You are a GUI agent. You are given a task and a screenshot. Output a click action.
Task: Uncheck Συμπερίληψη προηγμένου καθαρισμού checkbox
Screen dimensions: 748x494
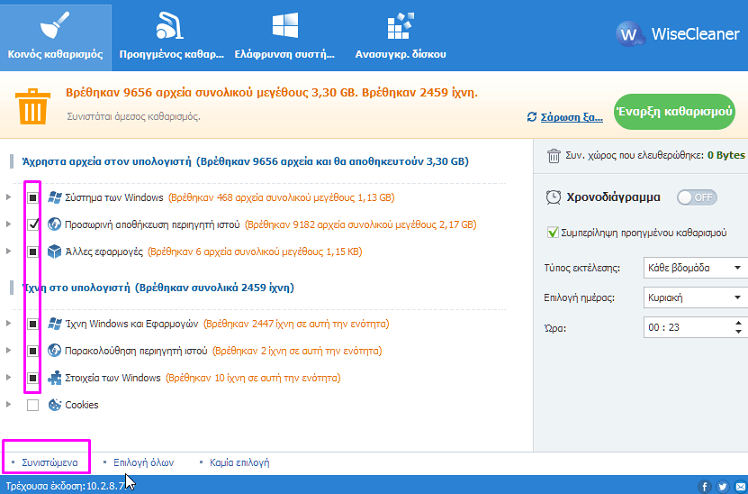(552, 233)
